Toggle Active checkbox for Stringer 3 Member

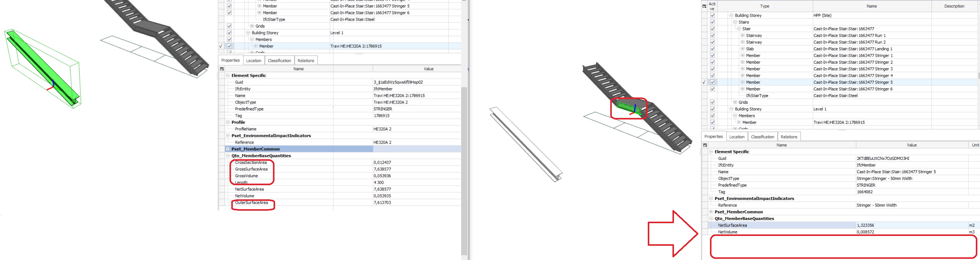tap(713, 69)
